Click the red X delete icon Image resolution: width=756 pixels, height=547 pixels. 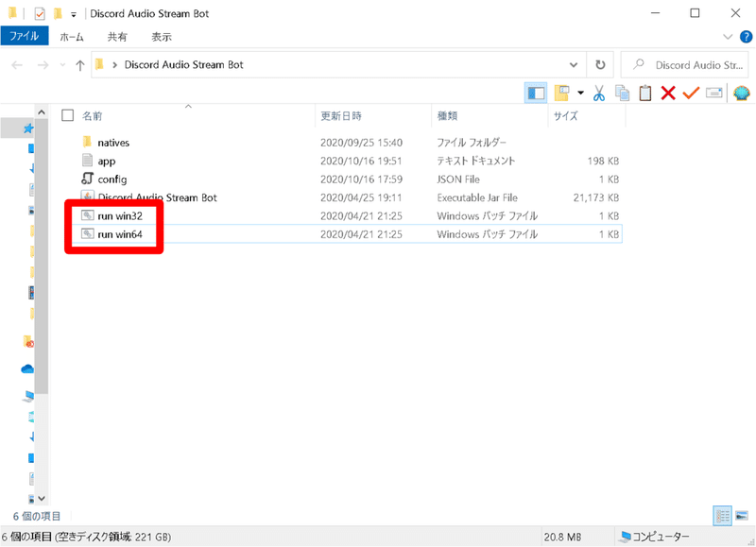click(x=668, y=93)
